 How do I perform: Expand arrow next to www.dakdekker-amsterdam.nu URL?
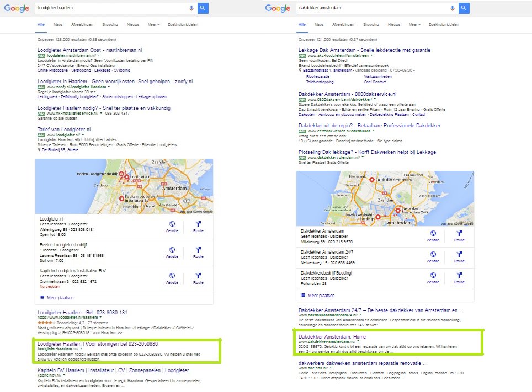[358, 341]
